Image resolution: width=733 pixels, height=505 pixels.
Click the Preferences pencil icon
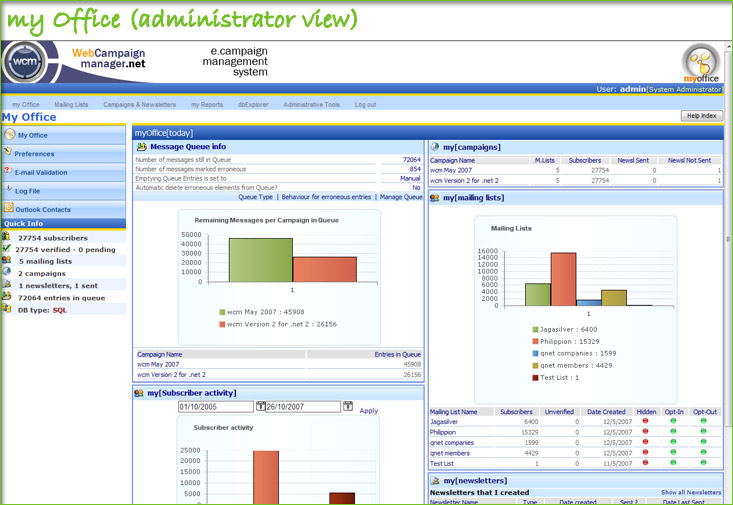(8, 152)
